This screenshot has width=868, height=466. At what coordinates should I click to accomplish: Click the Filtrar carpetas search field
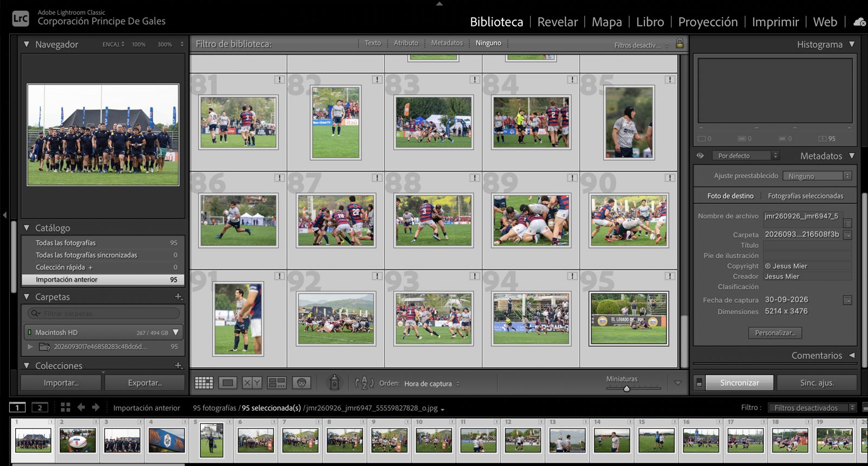pos(103,314)
